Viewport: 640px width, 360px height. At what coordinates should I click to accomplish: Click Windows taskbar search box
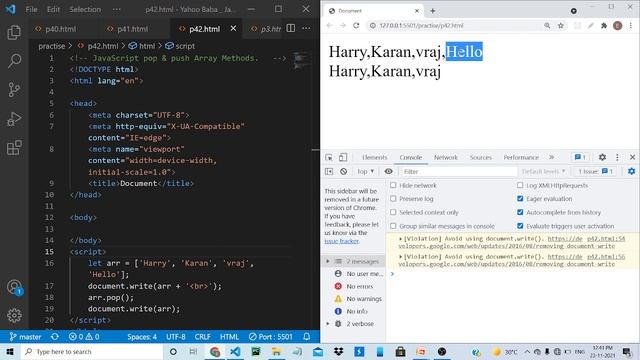pos(92,351)
